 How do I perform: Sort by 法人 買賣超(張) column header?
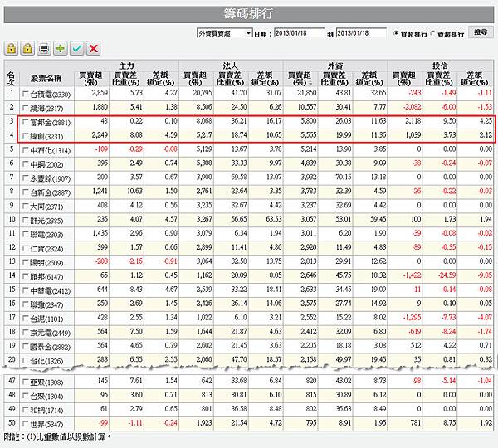pos(195,79)
